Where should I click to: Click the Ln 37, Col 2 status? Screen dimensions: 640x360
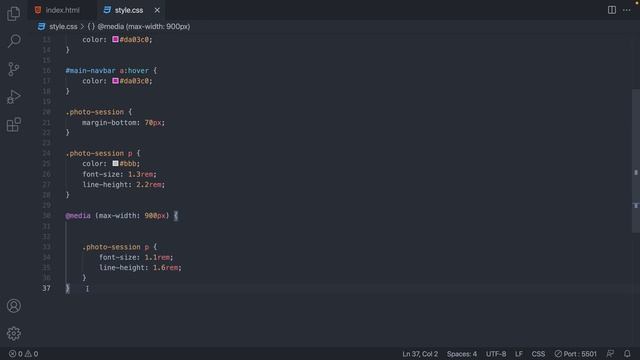pyautogui.click(x=420, y=354)
